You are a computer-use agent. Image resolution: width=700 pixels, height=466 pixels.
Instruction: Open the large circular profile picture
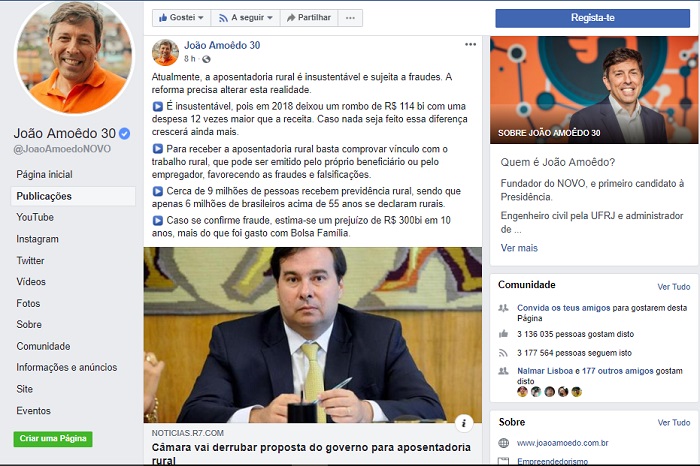75,56
